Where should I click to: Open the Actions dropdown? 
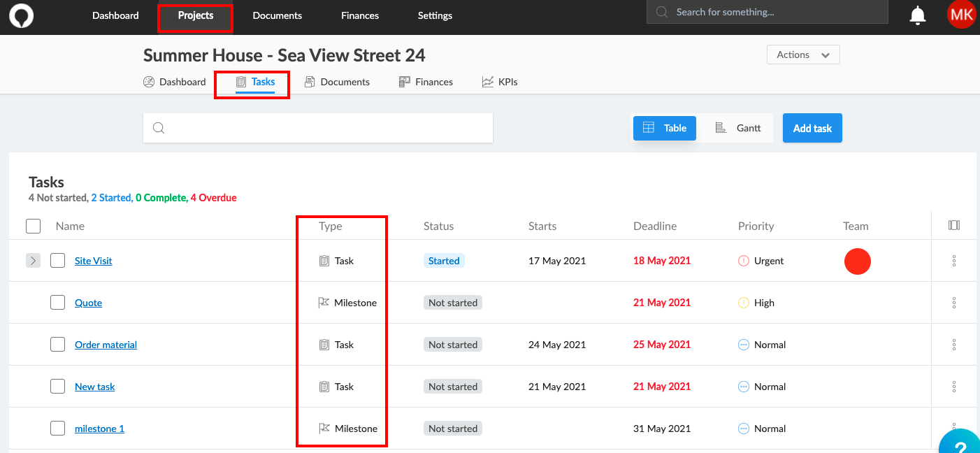click(803, 55)
